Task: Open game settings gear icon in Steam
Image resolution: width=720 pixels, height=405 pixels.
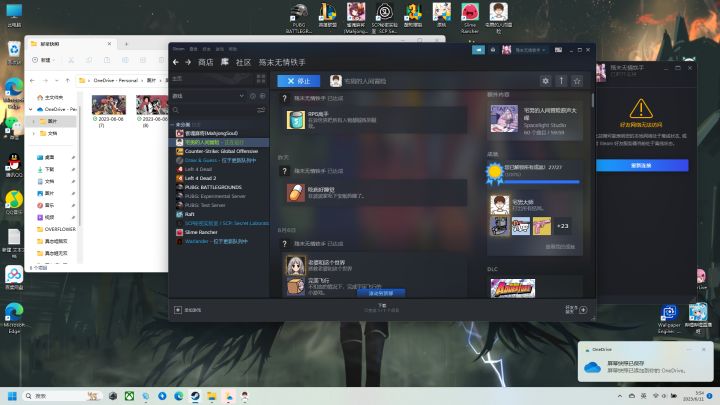Action: [546, 81]
